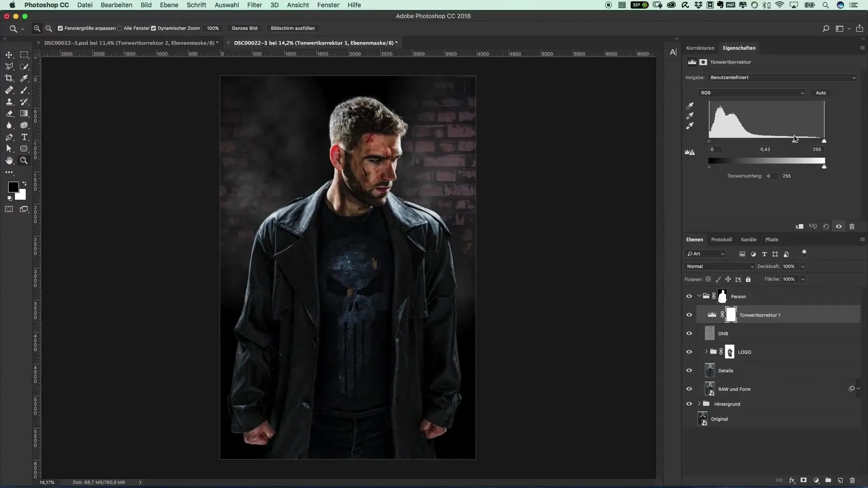Switch to DSC00022-3.psd document tab

[x=131, y=43]
